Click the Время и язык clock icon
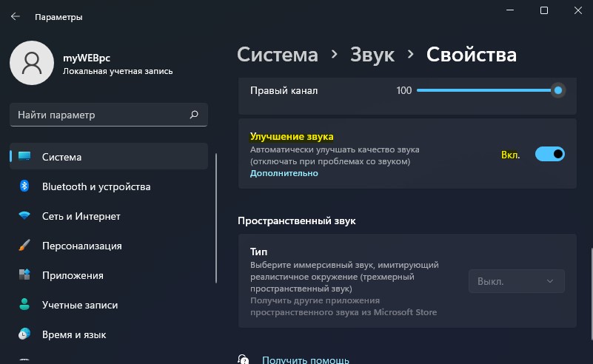The height and width of the screenshot is (364, 593). click(x=24, y=334)
